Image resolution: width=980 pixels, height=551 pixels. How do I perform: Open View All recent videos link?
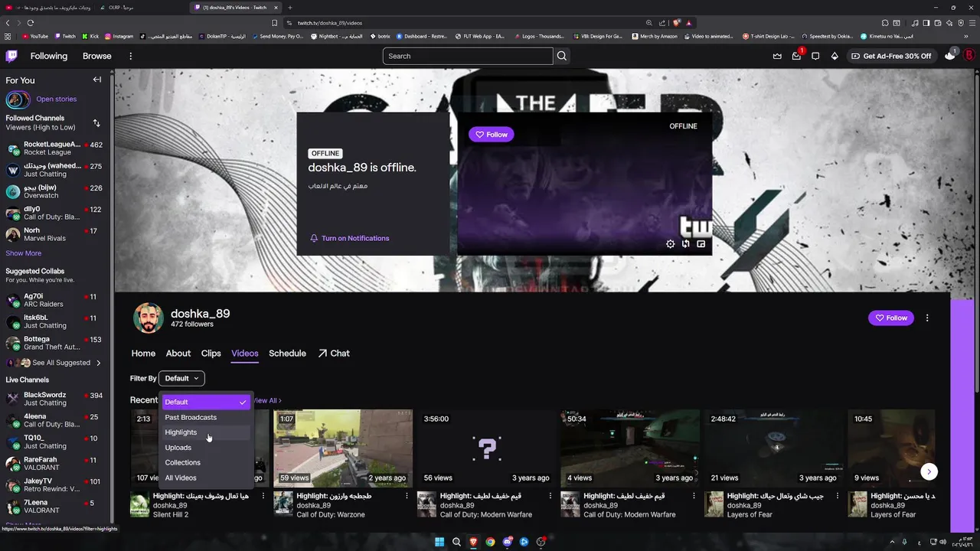(266, 400)
